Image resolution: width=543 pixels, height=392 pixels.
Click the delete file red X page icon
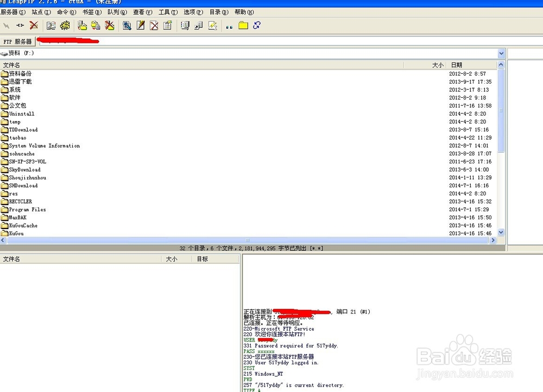coord(154,26)
